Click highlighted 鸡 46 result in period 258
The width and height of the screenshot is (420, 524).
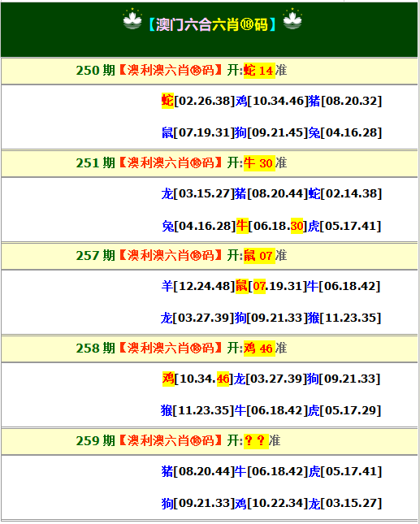coord(259,349)
